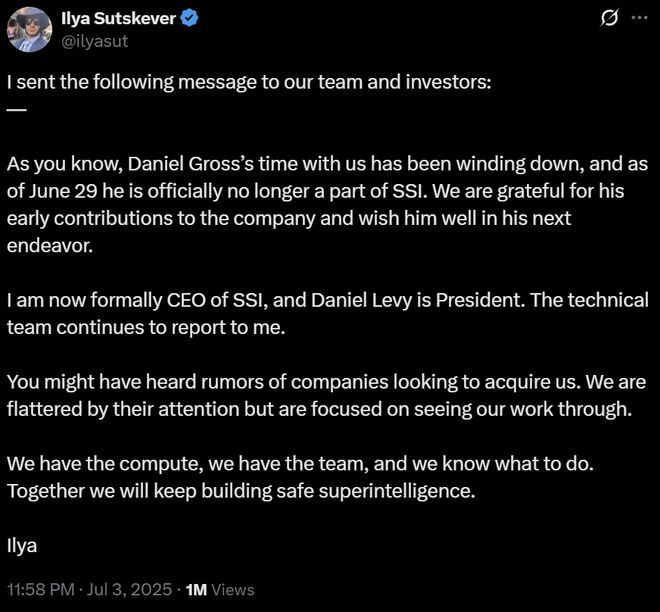
Task: Click the 11:58 PM post time
Action: [x=40, y=589]
